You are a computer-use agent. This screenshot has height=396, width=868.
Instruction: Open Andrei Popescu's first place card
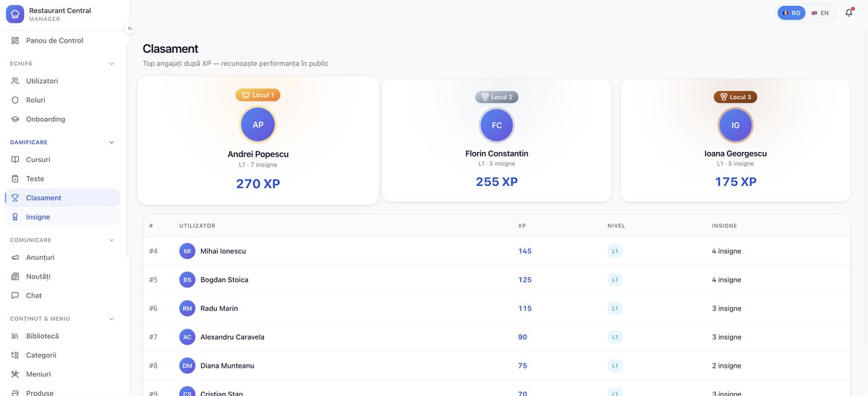(x=258, y=140)
